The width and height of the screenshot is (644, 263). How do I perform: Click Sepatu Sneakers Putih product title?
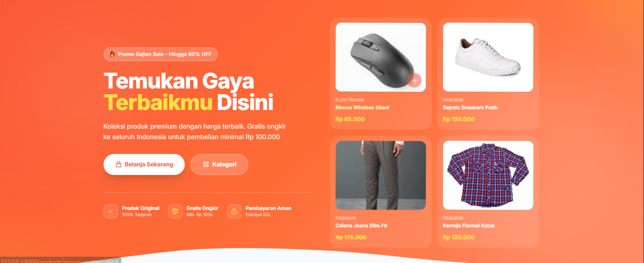pos(470,108)
